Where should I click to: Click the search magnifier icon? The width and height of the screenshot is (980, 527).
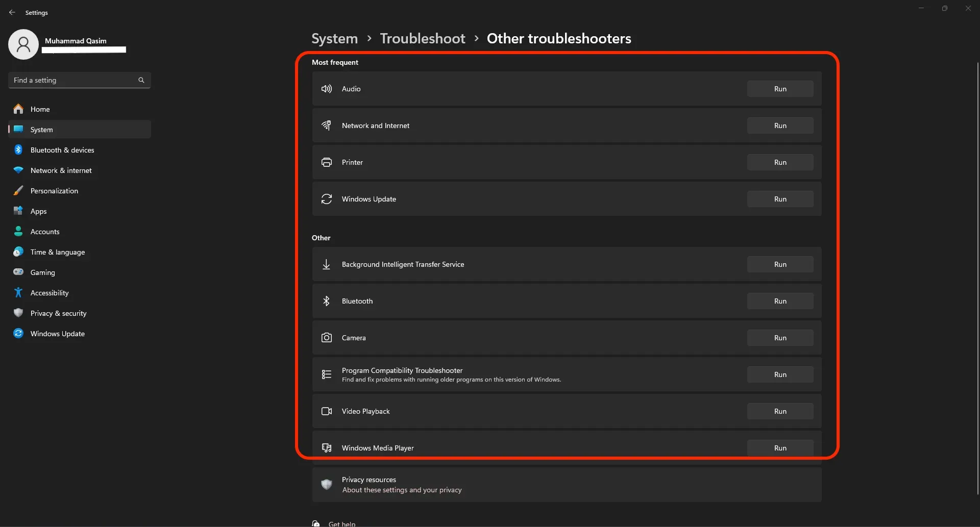(141, 80)
